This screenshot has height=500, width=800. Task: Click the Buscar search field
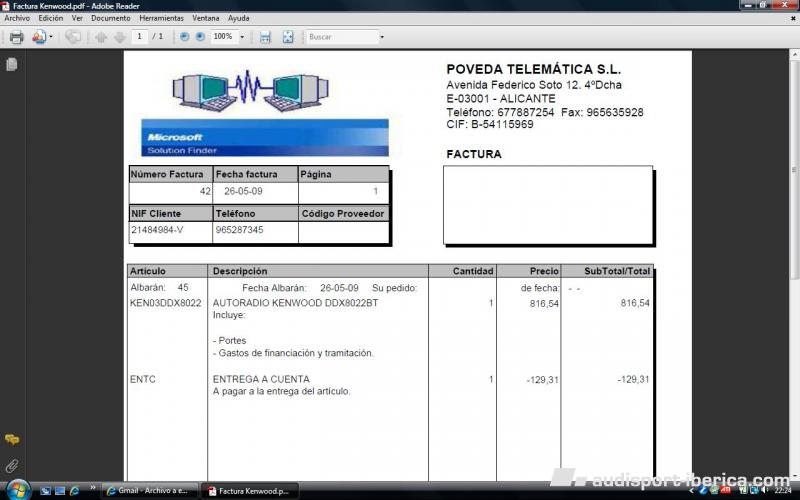(342, 37)
